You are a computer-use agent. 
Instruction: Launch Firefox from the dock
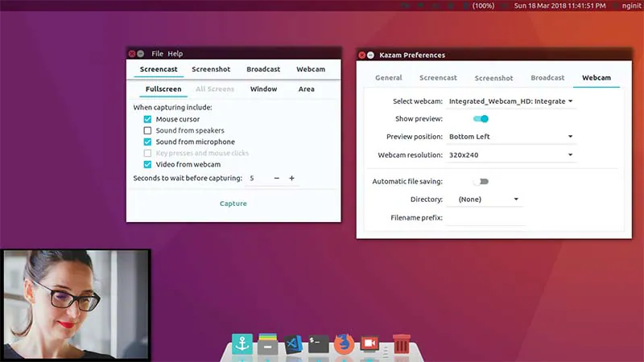click(x=345, y=343)
